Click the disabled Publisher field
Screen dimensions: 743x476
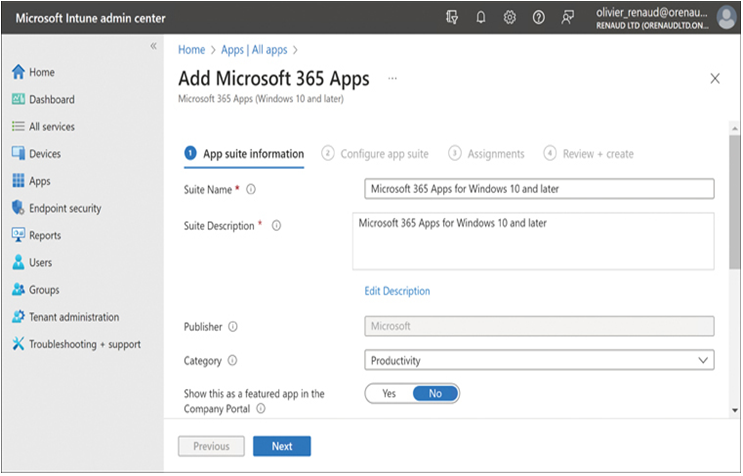[x=539, y=326]
